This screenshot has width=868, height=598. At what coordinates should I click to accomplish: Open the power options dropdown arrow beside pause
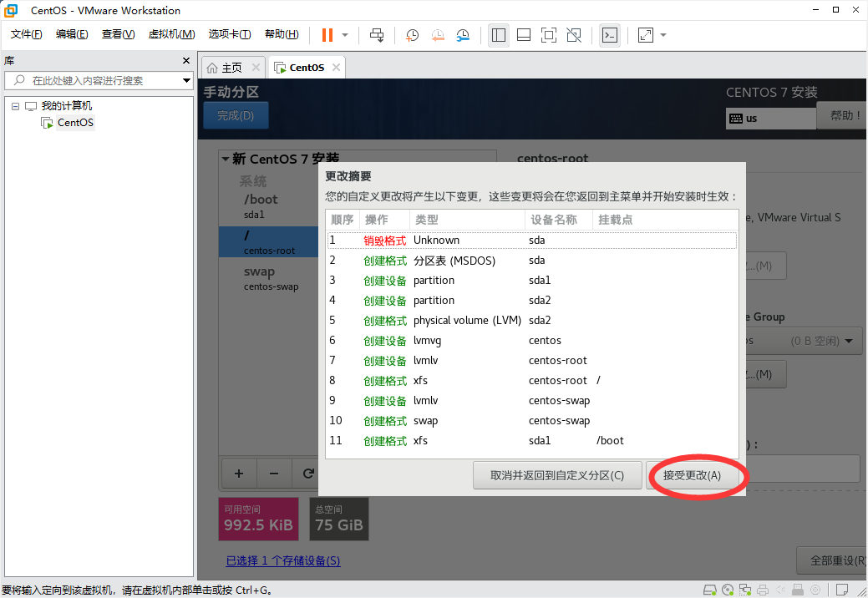pos(345,35)
